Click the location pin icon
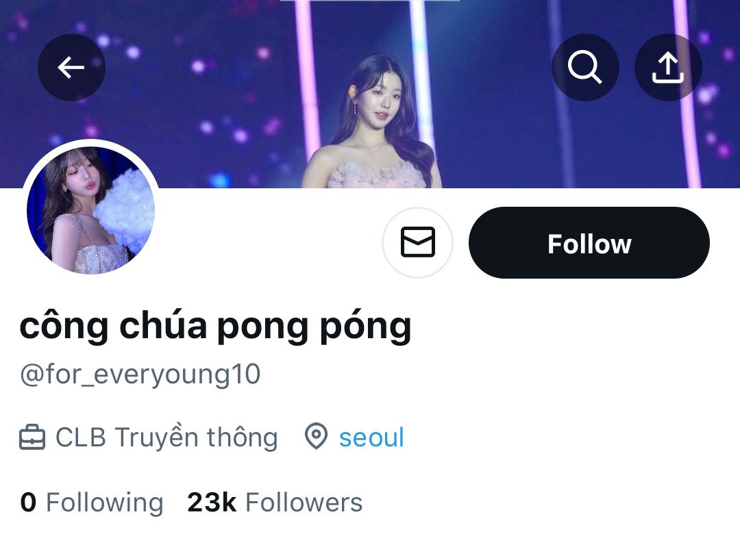Image resolution: width=740 pixels, height=560 pixels. coord(316,436)
